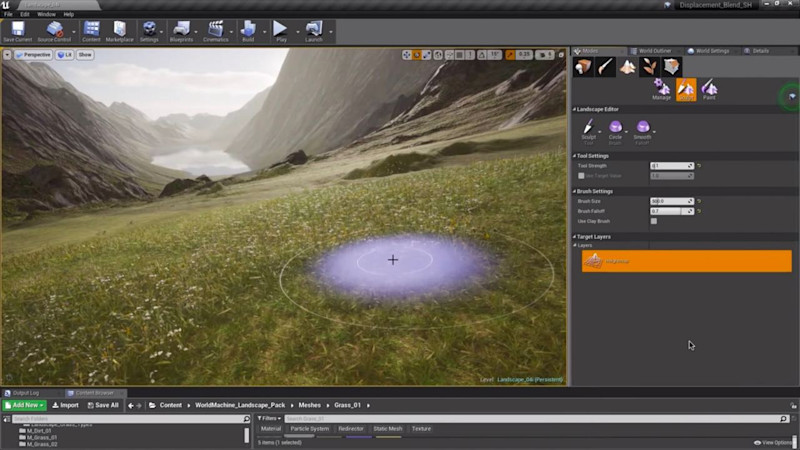
Task: Switch to Output Log tab
Action: click(x=26, y=393)
